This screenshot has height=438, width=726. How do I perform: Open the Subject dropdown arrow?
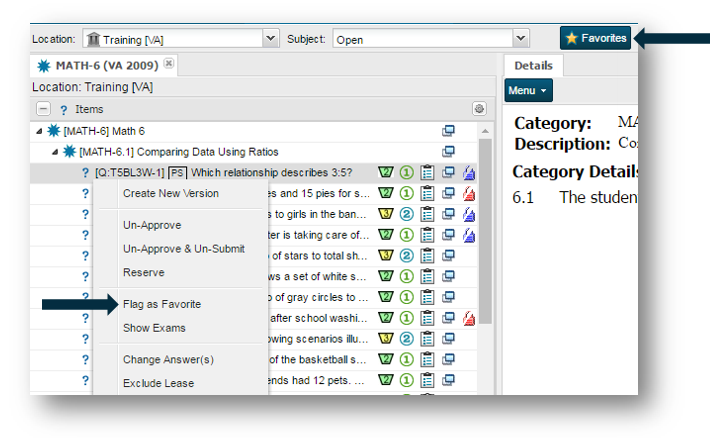point(521,38)
